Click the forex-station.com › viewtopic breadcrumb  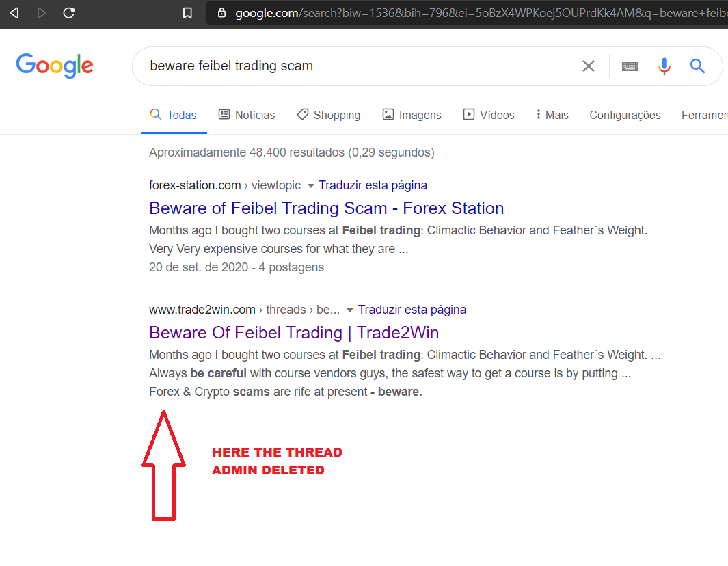225,185
